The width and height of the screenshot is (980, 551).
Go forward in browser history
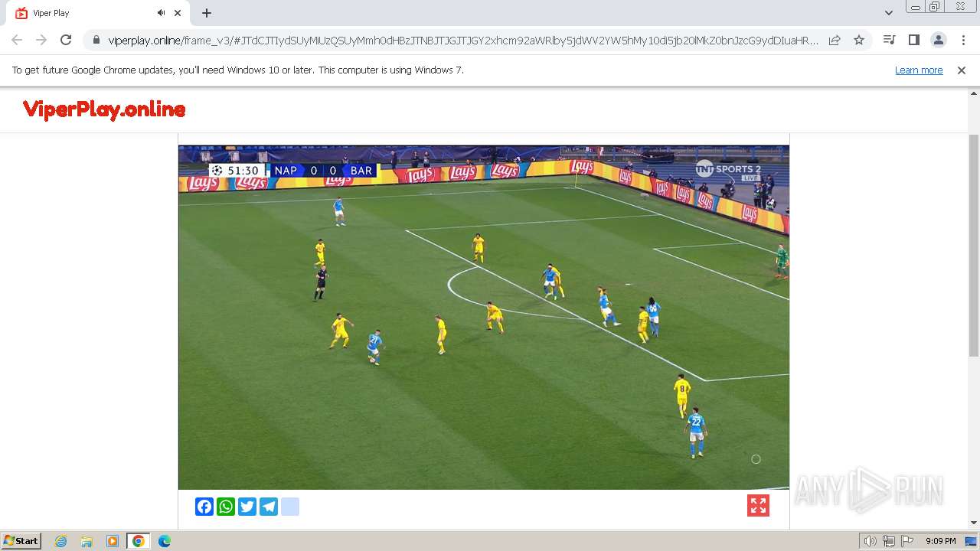coord(41,40)
